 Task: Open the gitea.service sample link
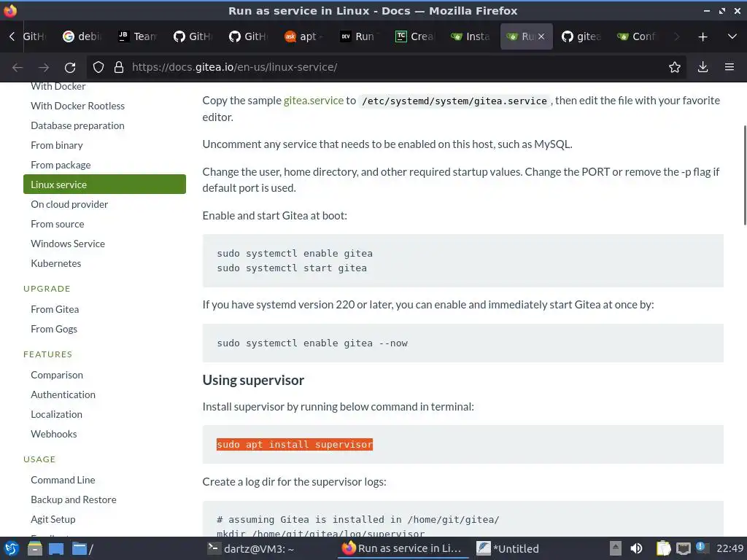tap(314, 101)
